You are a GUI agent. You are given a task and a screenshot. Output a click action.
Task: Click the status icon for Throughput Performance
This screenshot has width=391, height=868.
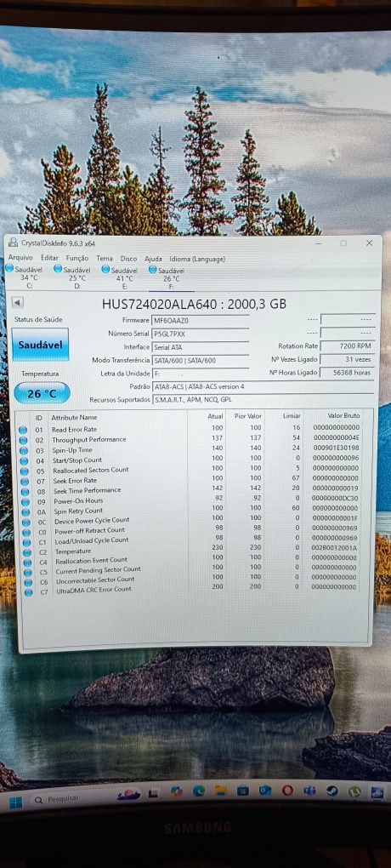[23, 440]
